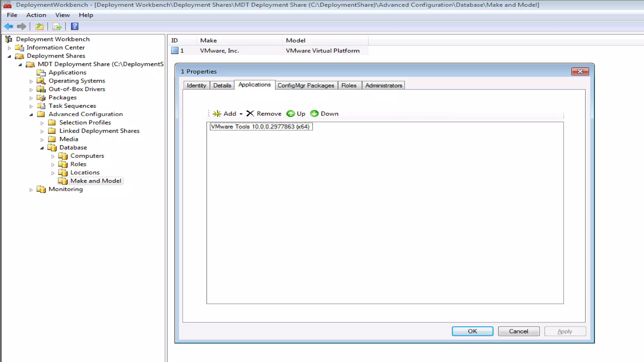The width and height of the screenshot is (644, 362).
Task: Click the green Up arrow icon
Action: tap(291, 113)
